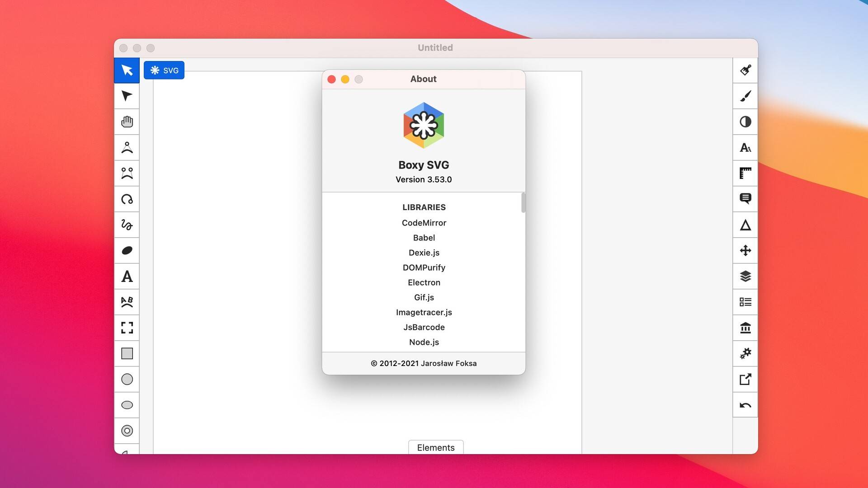Click the DOMPurify library entry

424,267
